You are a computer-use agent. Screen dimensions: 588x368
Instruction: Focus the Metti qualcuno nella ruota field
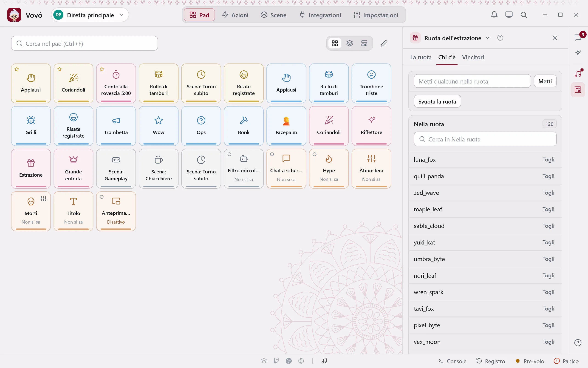point(472,81)
